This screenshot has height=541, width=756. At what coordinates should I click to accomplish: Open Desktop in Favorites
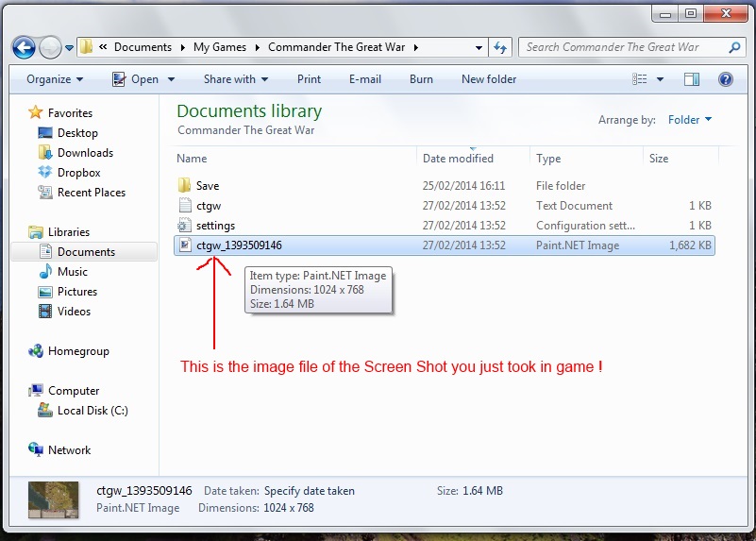(x=77, y=132)
